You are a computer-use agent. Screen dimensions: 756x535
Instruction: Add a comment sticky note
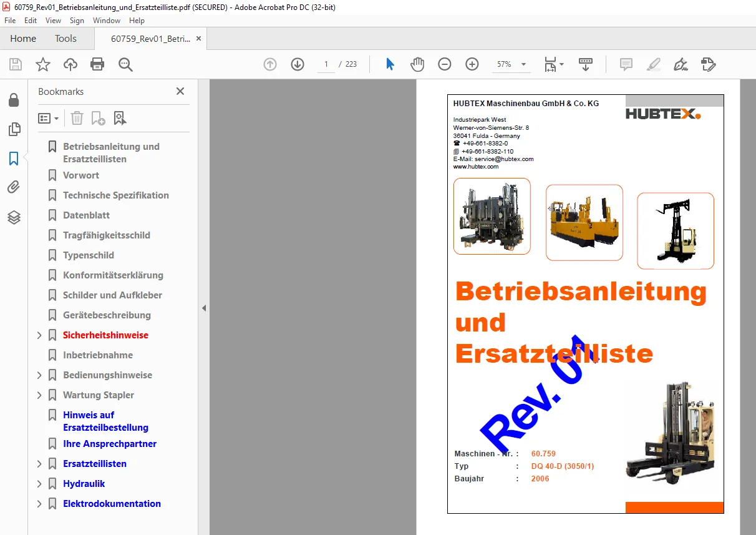[x=626, y=64]
